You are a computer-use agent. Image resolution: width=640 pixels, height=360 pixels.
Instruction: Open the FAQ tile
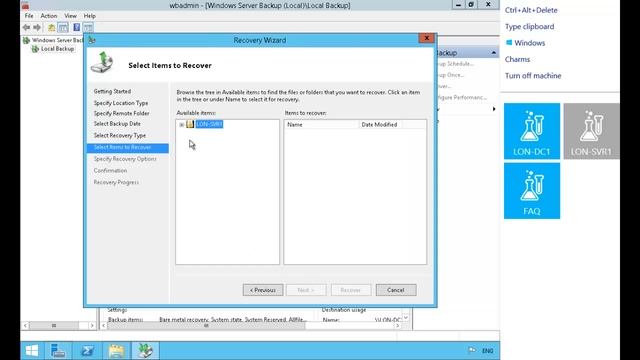pos(532,191)
